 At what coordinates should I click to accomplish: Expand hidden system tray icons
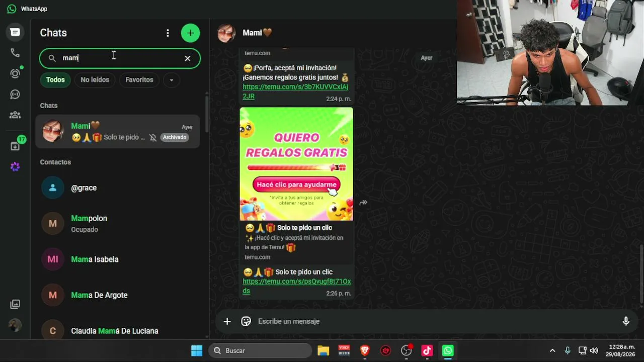(552, 350)
